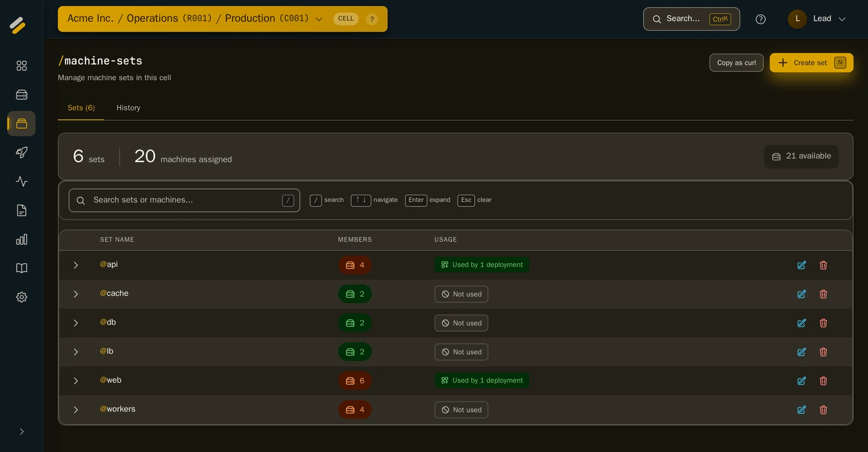Edit the @web set

tap(802, 381)
